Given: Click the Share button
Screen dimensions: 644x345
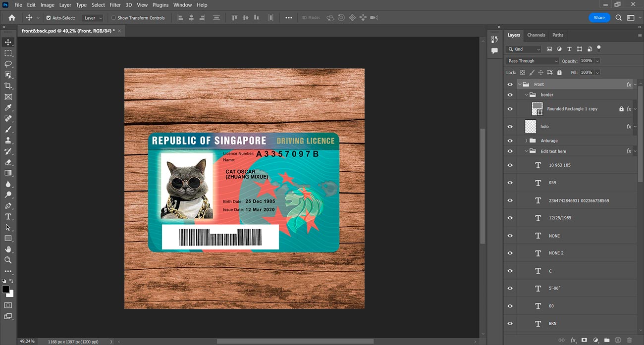Looking at the screenshot, I should pyautogui.click(x=599, y=17).
